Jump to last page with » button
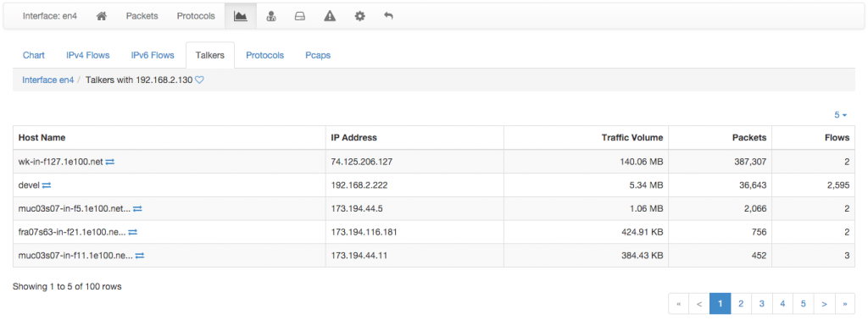The image size is (868, 320). coord(845,303)
